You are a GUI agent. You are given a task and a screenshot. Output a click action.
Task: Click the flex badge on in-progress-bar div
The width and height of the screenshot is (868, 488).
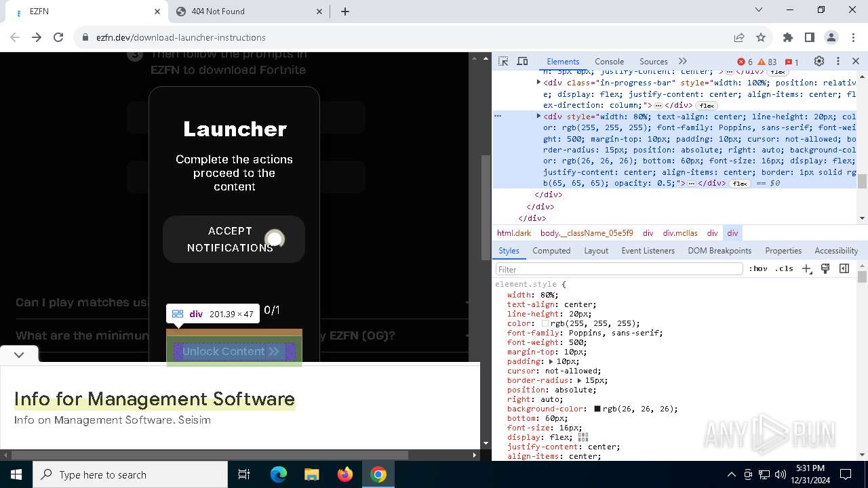click(x=707, y=106)
